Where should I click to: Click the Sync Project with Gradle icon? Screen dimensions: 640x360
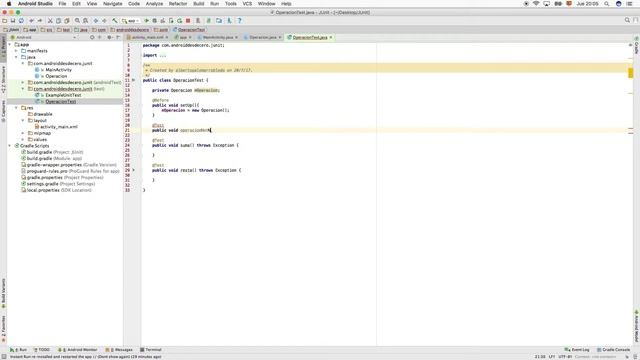pyautogui.click(x=209, y=20)
